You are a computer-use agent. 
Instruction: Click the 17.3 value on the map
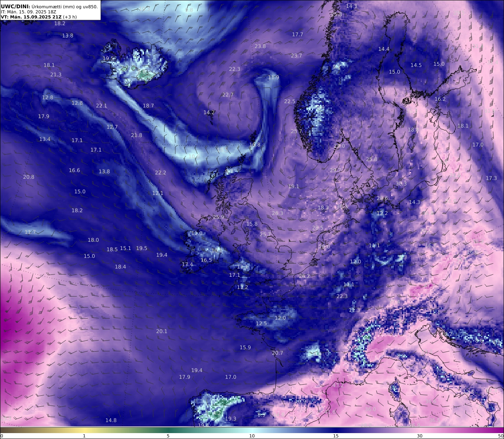tap(491, 178)
